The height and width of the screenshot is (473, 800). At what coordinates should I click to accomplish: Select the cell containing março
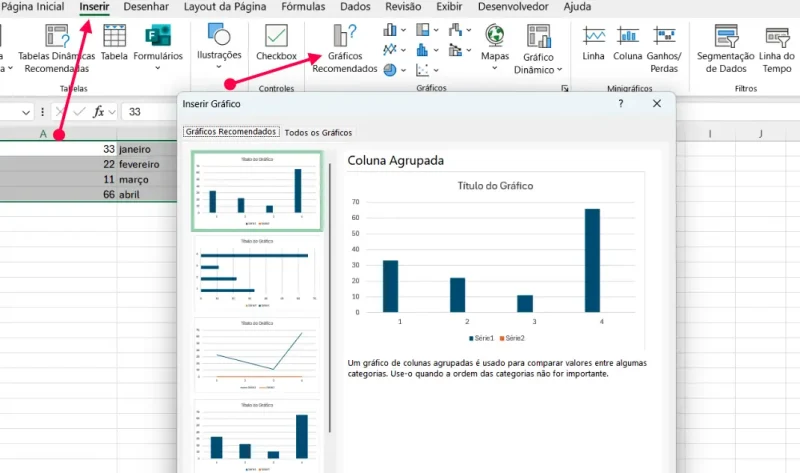tap(147, 180)
